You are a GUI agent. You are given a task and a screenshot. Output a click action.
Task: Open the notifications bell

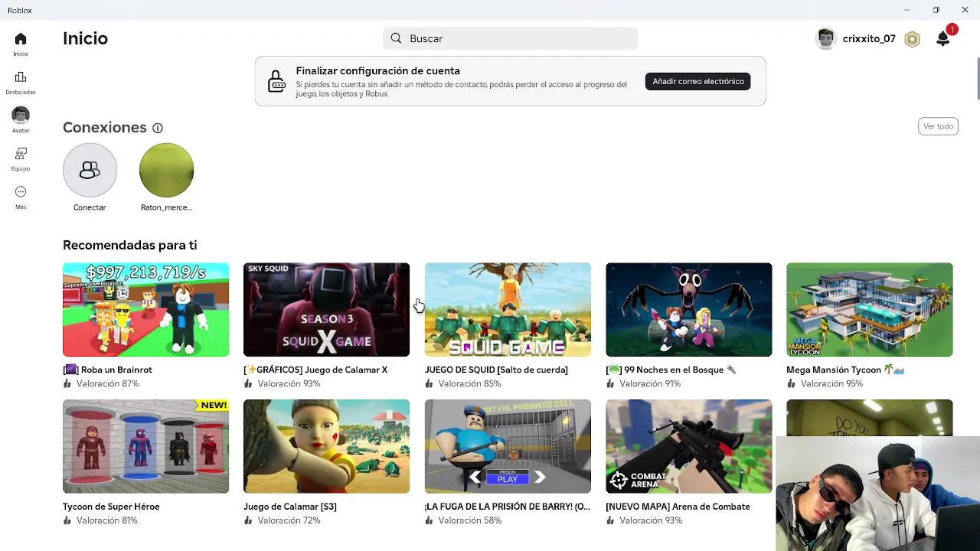943,39
